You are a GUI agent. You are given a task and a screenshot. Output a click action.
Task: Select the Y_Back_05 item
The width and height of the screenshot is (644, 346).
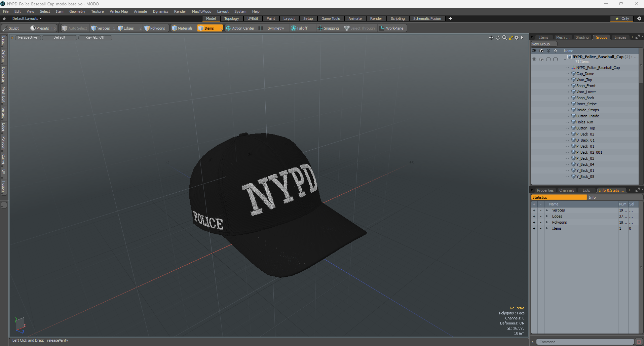pos(585,177)
